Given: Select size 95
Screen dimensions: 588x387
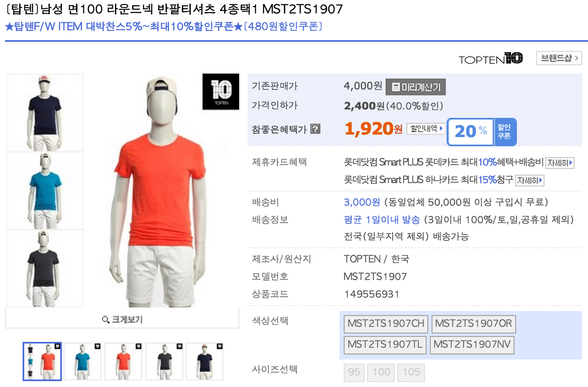Looking at the screenshot, I should coord(354,372).
